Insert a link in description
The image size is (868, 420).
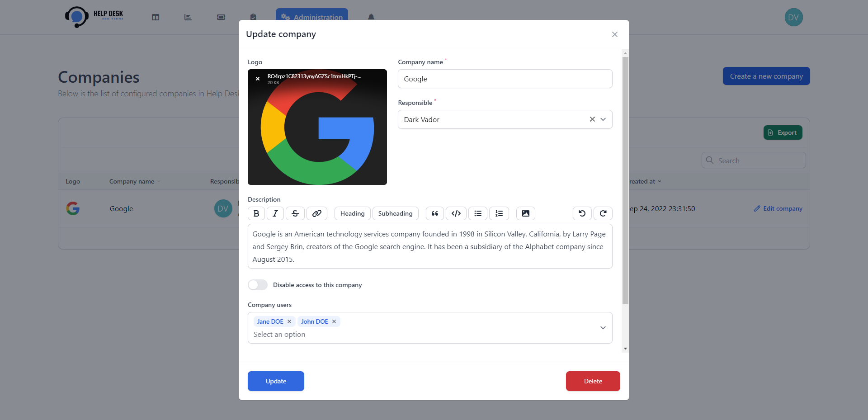point(317,213)
